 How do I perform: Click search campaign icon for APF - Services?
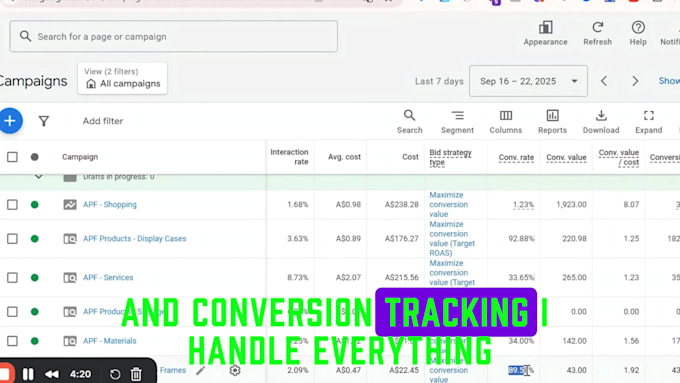(70, 278)
